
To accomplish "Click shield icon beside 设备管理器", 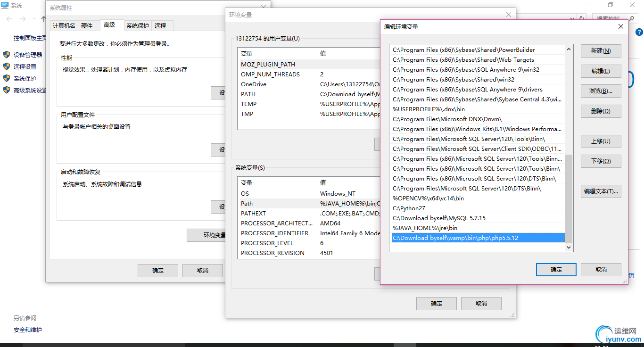I will tap(7, 55).
